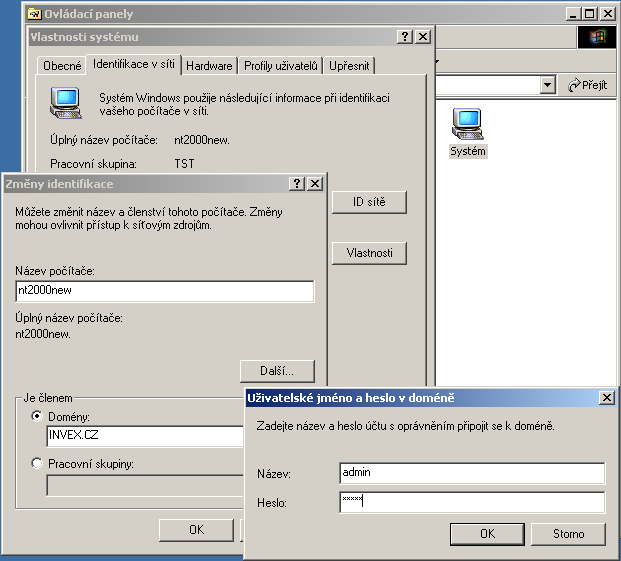Click the Název počítače input field
621x561 pixels.
[x=165, y=291]
